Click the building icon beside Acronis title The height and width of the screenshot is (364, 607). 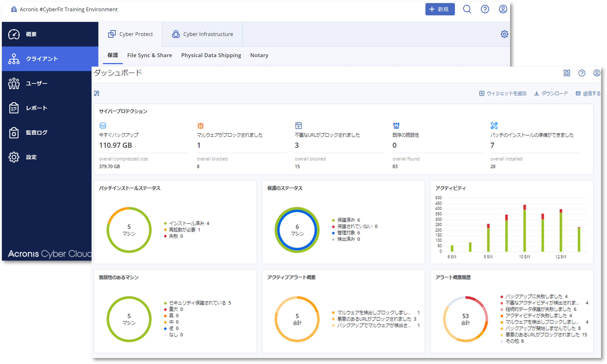14,9
